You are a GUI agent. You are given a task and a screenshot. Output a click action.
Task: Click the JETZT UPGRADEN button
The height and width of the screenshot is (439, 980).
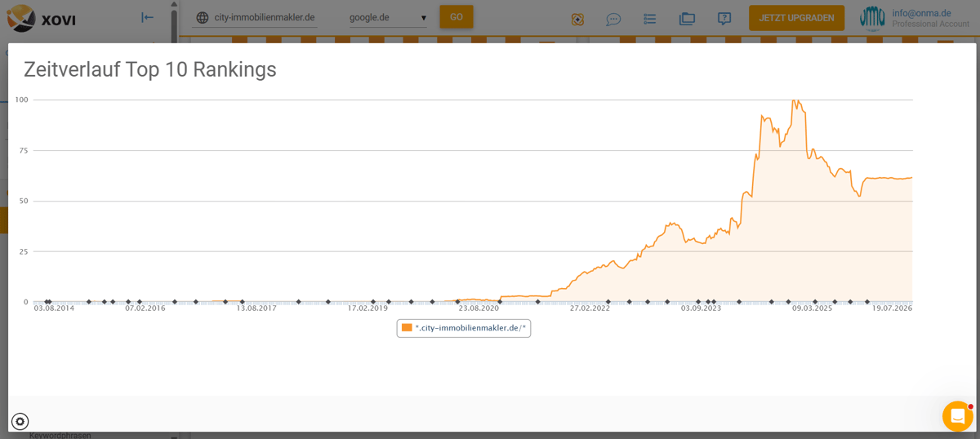[796, 18]
